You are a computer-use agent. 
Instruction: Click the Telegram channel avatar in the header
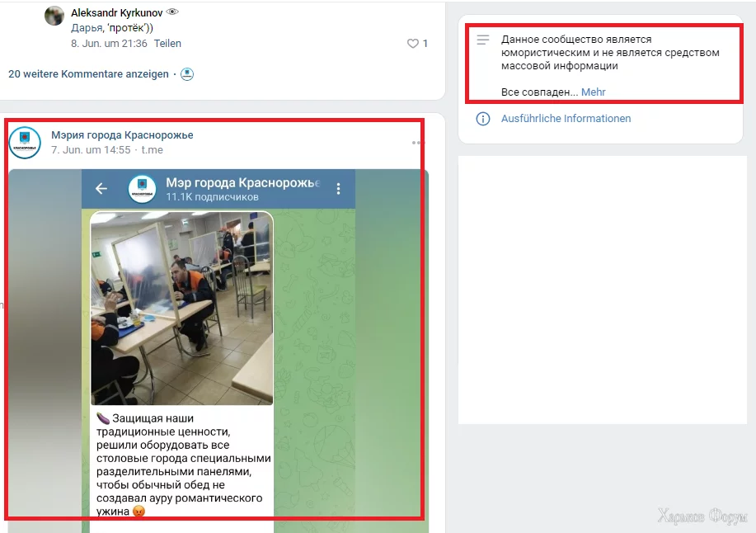(142, 189)
